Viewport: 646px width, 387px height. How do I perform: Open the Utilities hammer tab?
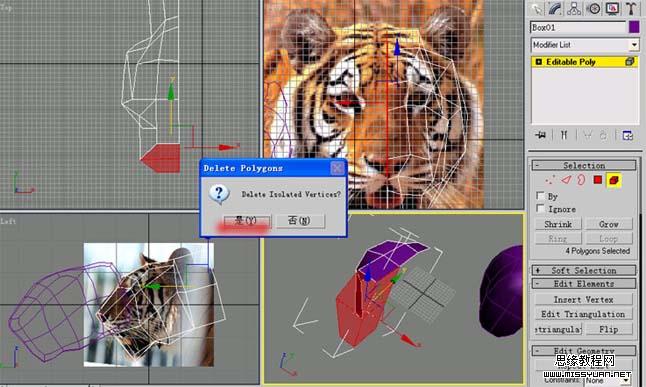click(631, 9)
